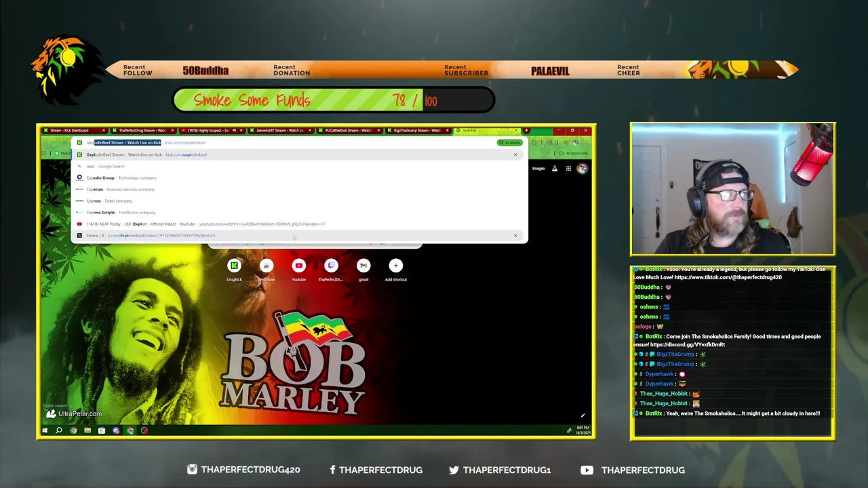The height and width of the screenshot is (488, 868).
Task: Open a new browser tab with plus button
Action: pyautogui.click(x=526, y=130)
